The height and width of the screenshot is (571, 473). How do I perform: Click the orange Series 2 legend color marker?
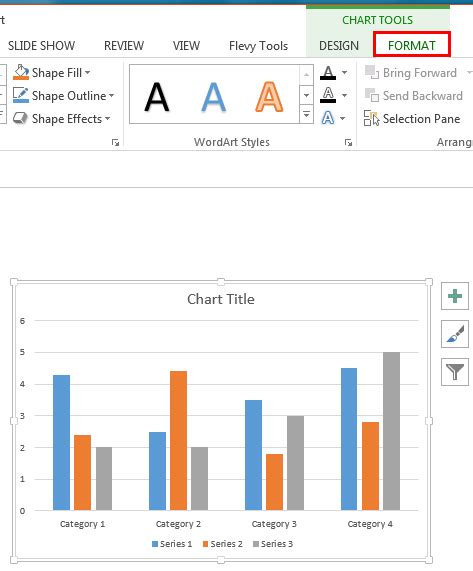point(205,544)
